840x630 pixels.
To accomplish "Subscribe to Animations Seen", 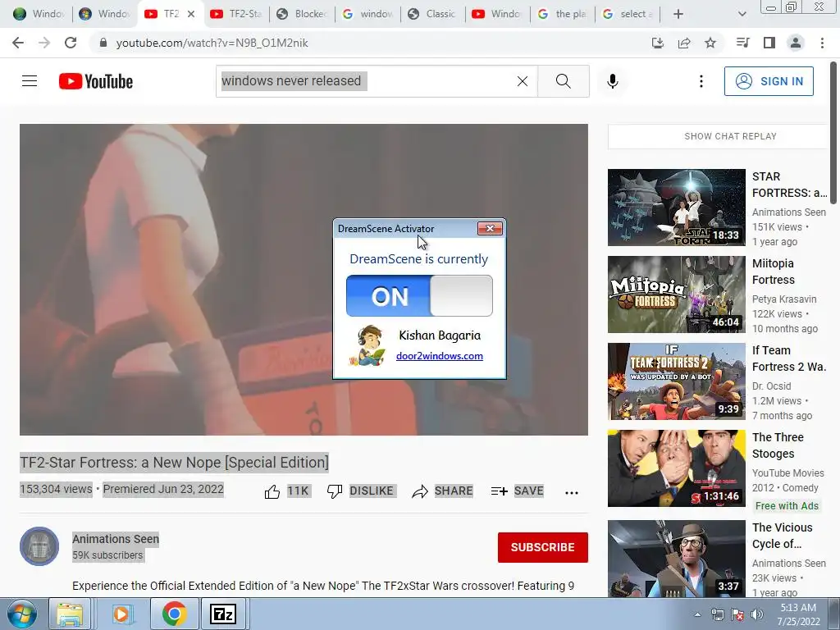I will pyautogui.click(x=543, y=547).
